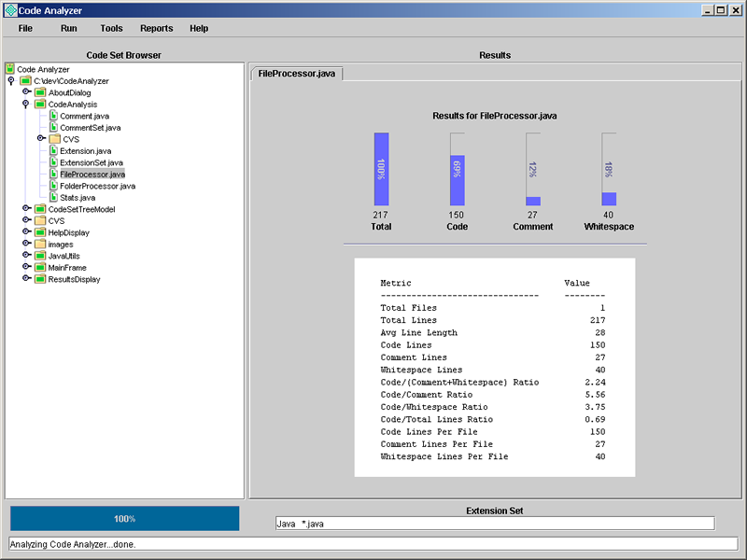747x560 pixels.
Task: Click the FolderProcessor.java file icon
Action: pyautogui.click(x=53, y=186)
